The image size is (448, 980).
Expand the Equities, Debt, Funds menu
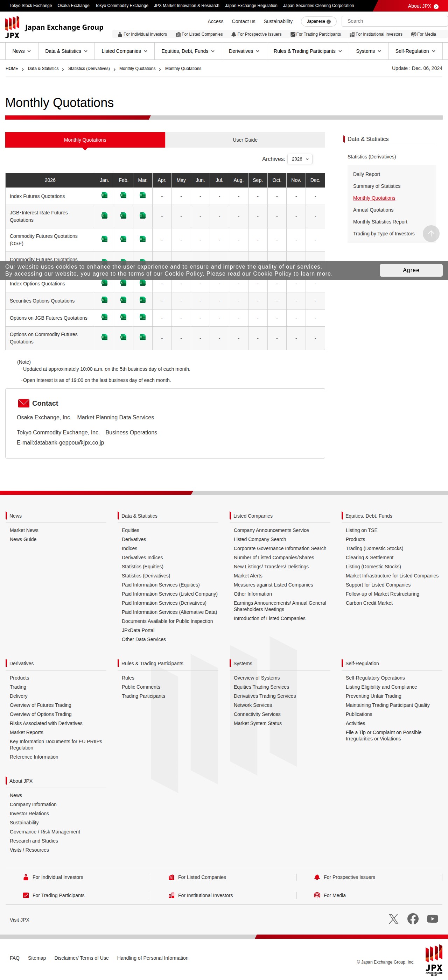[x=188, y=51]
